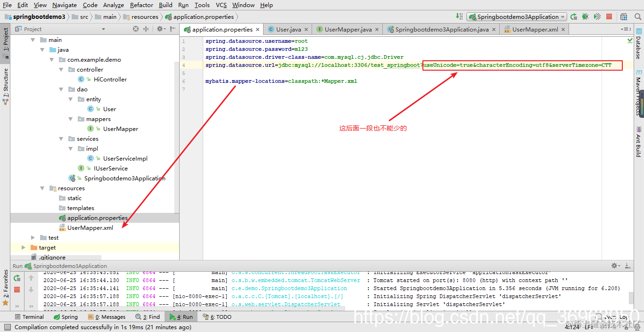Collapse the java folder
The image size is (644, 332).
(42, 50)
